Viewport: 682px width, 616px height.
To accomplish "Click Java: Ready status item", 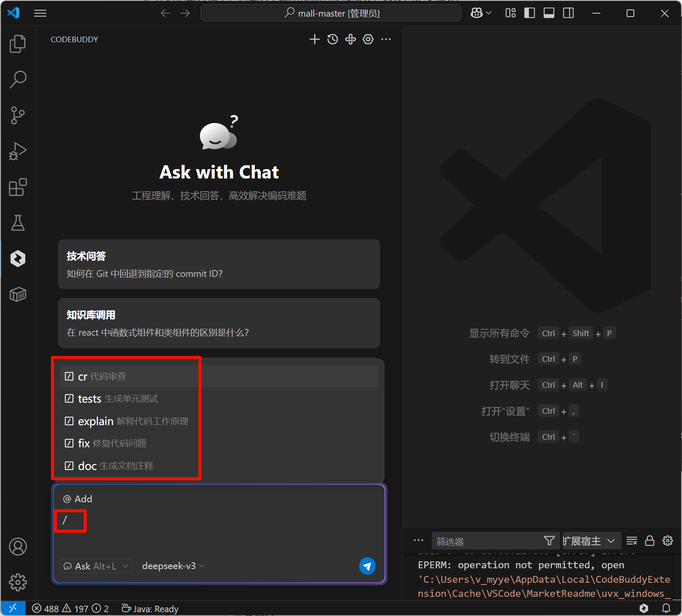I will coord(150,609).
